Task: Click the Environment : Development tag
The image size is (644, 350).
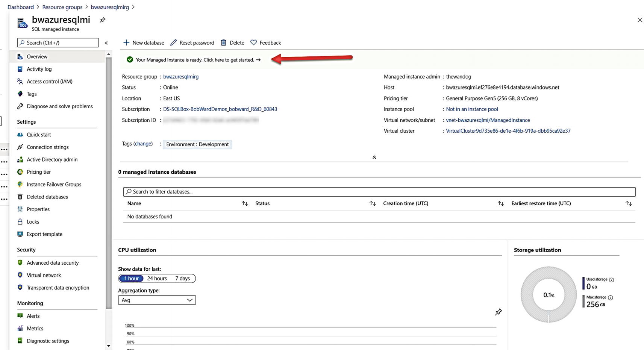Action: [x=197, y=144]
